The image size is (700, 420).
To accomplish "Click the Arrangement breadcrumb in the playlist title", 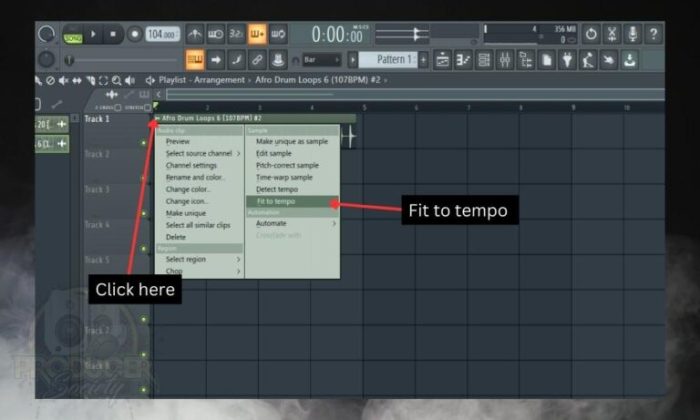I will [x=219, y=80].
